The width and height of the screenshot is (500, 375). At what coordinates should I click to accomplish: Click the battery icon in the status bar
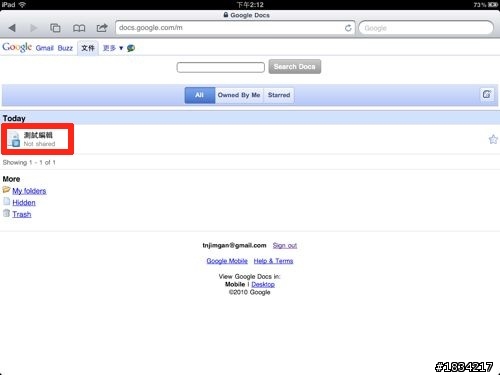[x=493, y=5]
